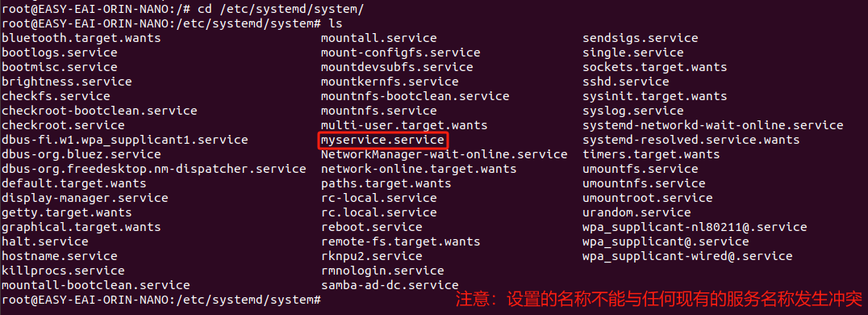Select the ls command text

click(x=336, y=24)
